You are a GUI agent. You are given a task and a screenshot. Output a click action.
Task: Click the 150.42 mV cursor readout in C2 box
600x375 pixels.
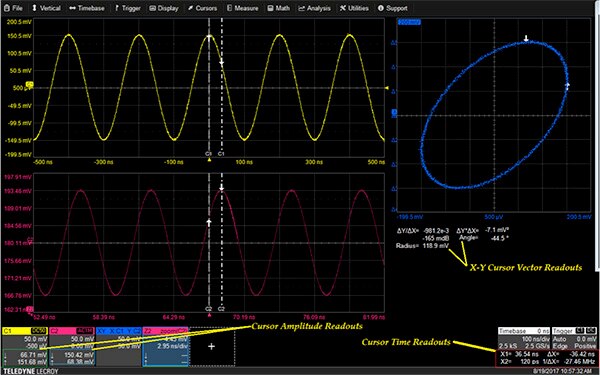click(80, 355)
